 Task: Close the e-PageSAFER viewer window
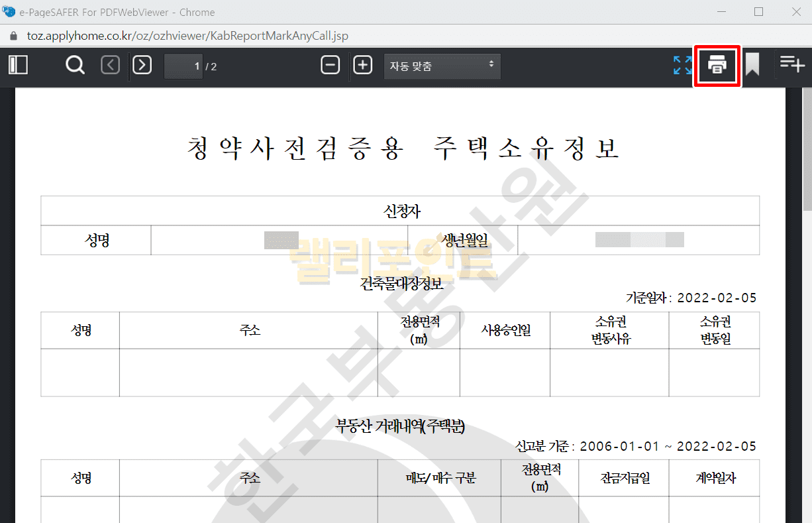796,12
